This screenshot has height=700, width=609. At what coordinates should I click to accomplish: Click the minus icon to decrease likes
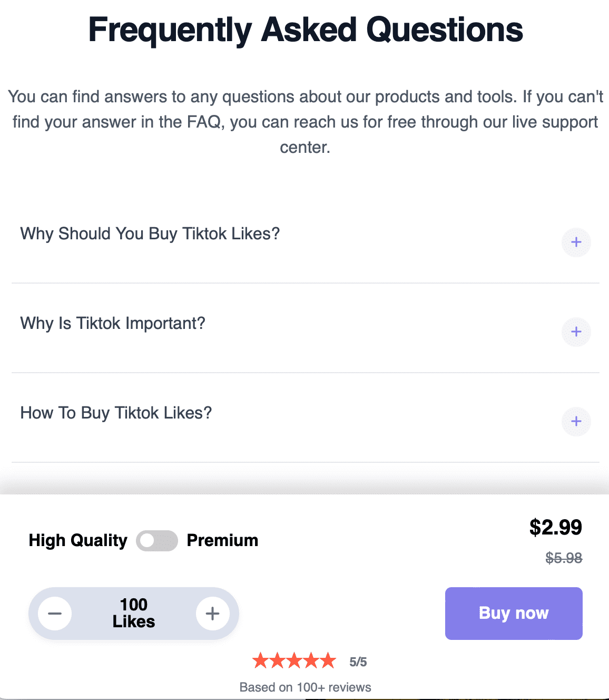coord(54,613)
